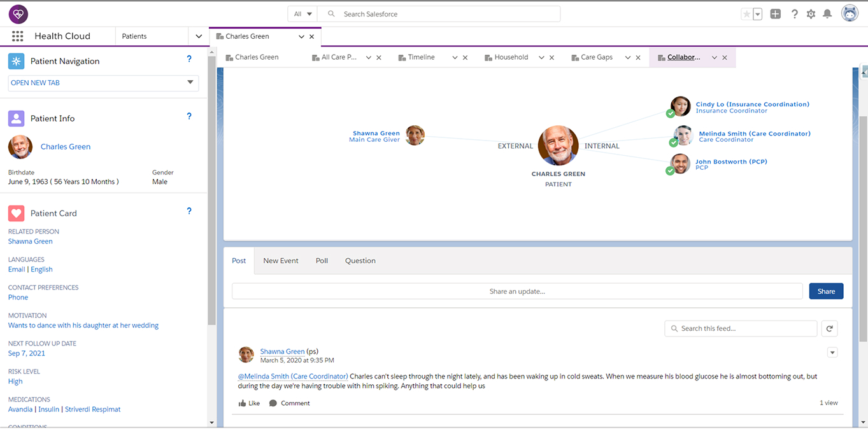Click the left panel vertical scrollbar
868x430 pixels.
(211, 191)
